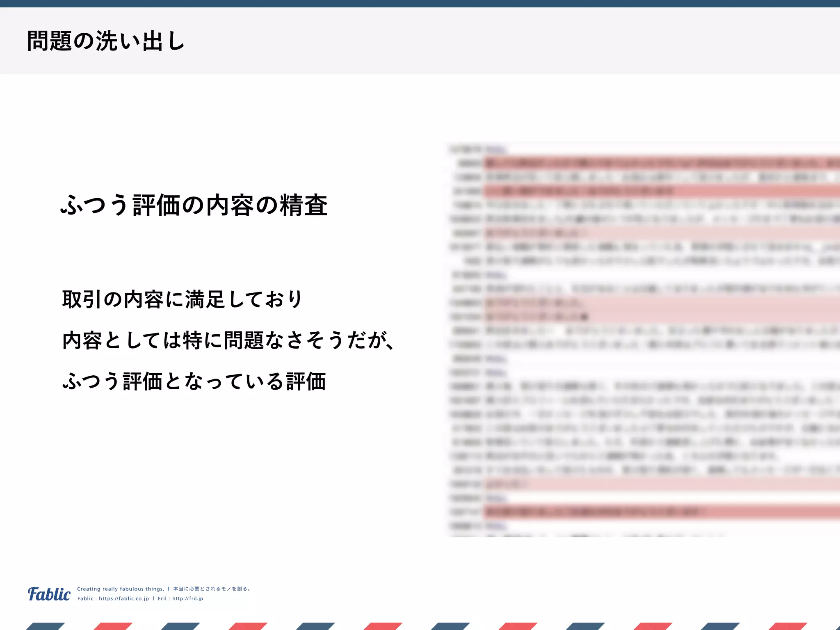
Task: Click the line 取引の内容に満足しており
Action: pos(183,299)
